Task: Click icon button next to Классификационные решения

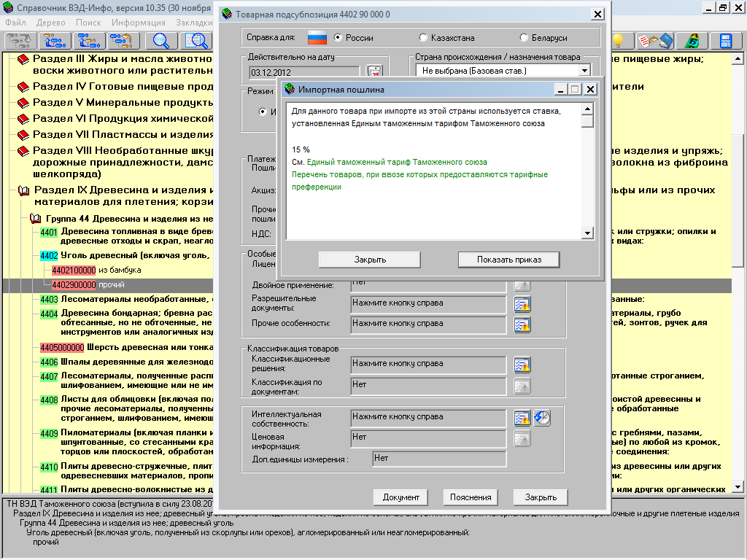Action: [522, 365]
